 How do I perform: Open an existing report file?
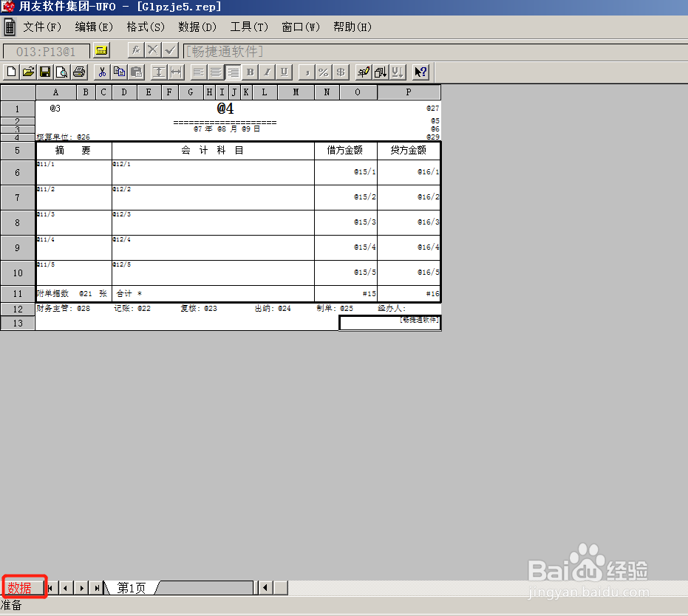(x=28, y=72)
